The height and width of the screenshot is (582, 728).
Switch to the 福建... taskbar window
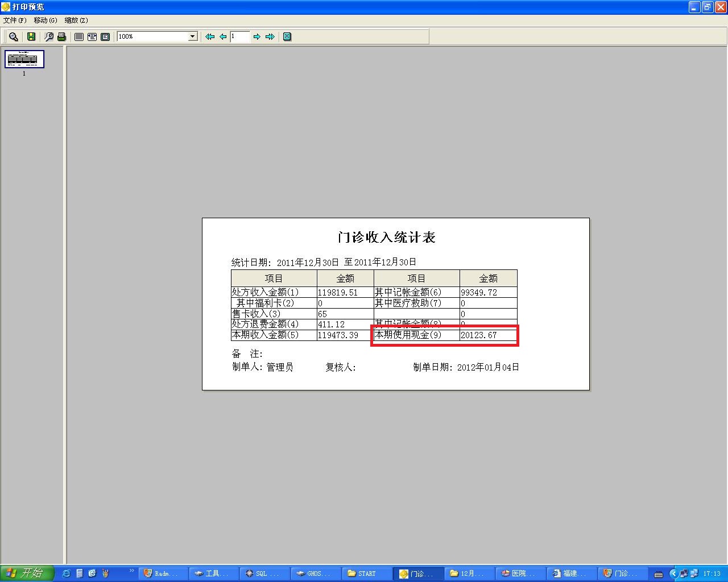[572, 573]
